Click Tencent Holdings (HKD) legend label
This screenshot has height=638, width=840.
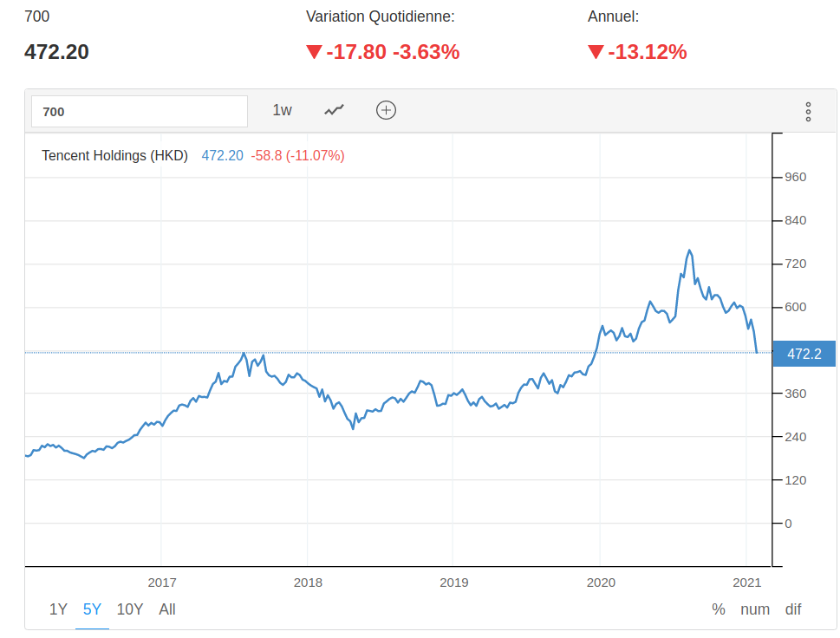(115, 156)
